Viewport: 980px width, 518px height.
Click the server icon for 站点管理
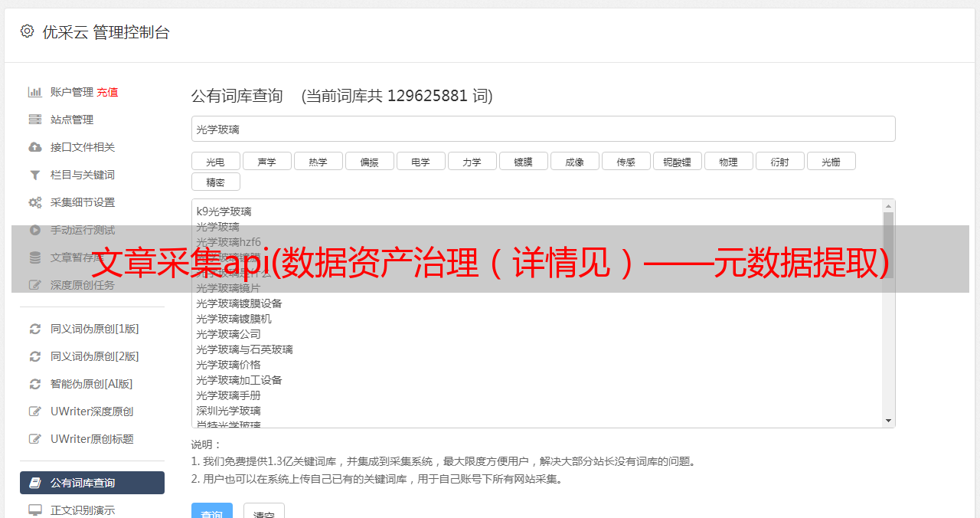point(35,120)
